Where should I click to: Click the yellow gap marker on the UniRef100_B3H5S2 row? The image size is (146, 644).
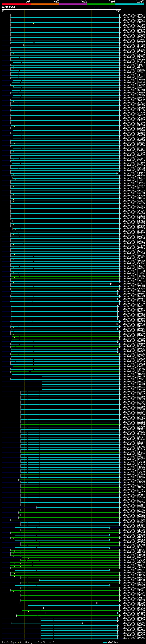34,23
